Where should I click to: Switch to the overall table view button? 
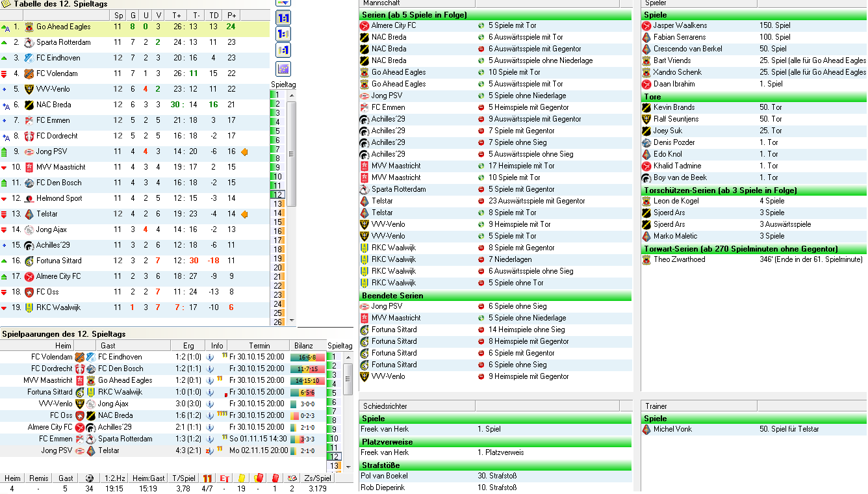coord(283,18)
